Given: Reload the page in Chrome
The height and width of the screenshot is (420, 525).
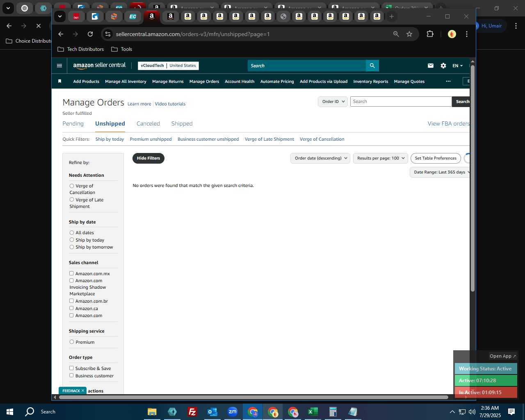Looking at the screenshot, I should (90, 34).
